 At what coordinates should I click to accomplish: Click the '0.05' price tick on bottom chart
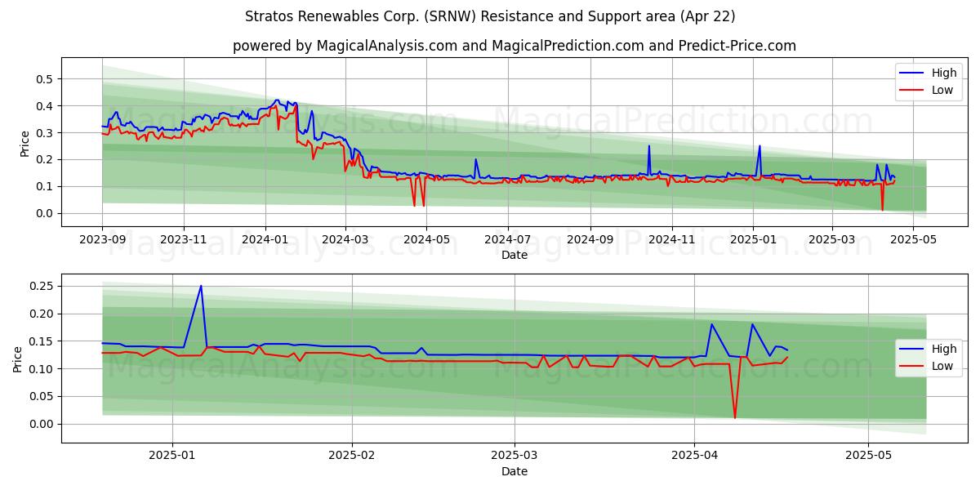point(42,397)
